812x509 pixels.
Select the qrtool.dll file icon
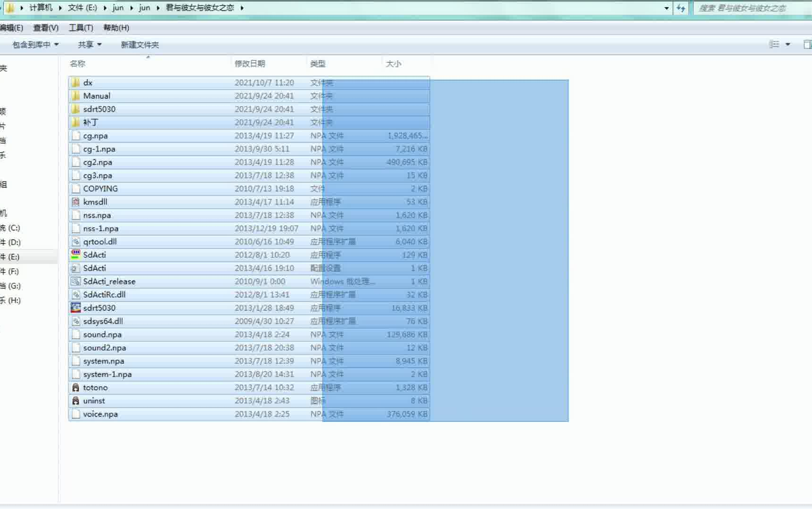[x=75, y=242]
